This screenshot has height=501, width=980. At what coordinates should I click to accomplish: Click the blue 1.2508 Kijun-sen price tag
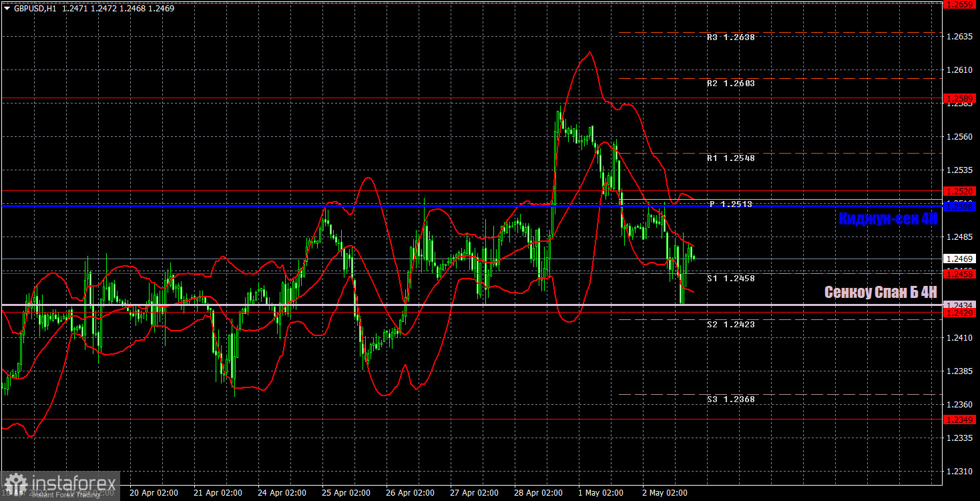(961, 206)
